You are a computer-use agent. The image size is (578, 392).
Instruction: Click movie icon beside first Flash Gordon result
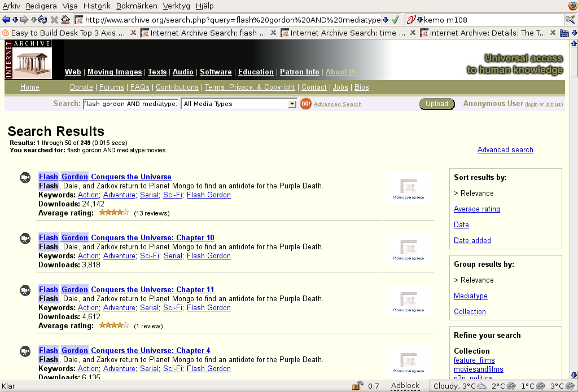coord(25,178)
